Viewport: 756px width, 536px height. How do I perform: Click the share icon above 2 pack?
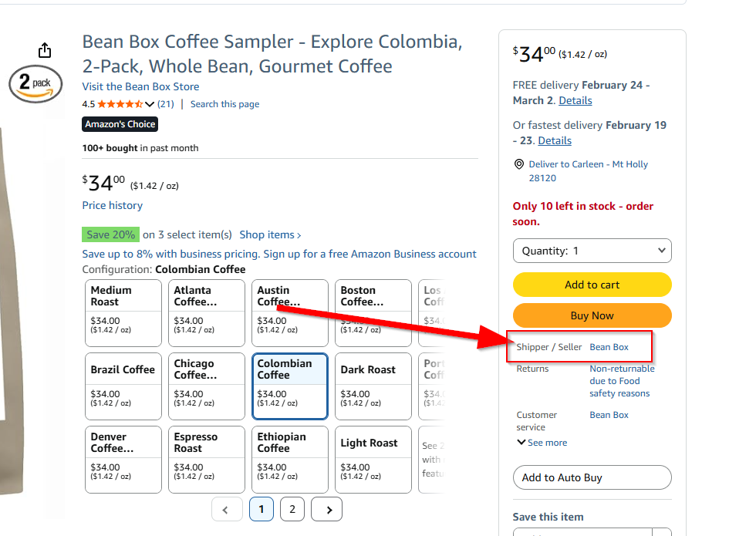tap(45, 50)
